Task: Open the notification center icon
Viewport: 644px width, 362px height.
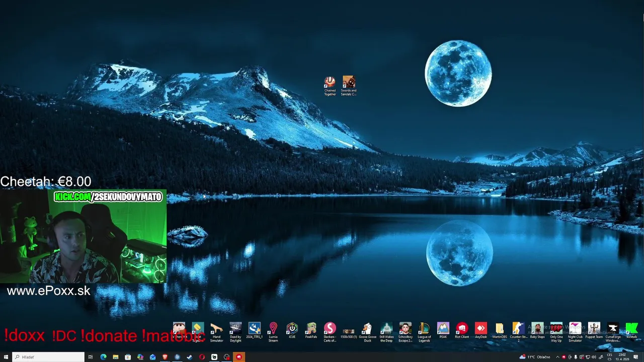Action: pos(636,357)
